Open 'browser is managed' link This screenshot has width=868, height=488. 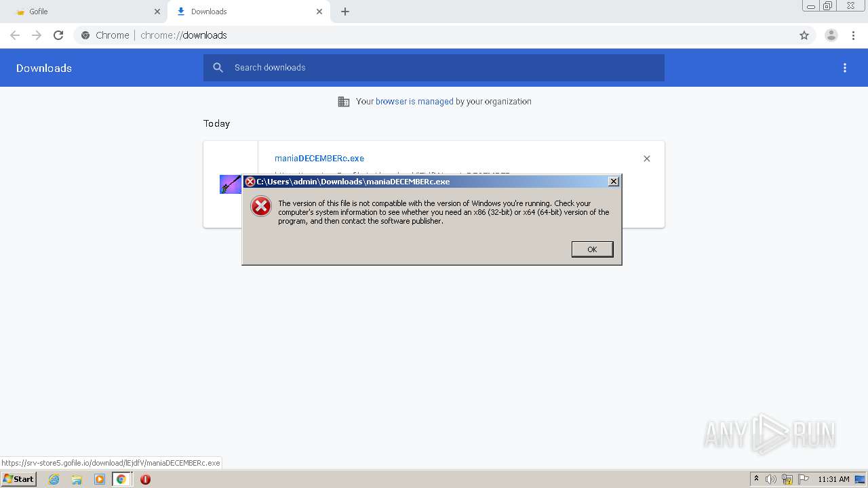(414, 102)
